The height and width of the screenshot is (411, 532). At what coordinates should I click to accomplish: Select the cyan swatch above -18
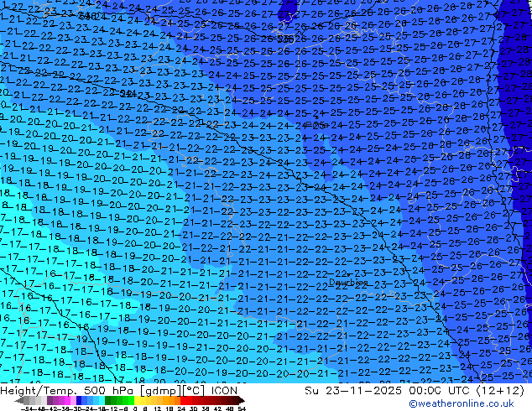click(x=102, y=400)
